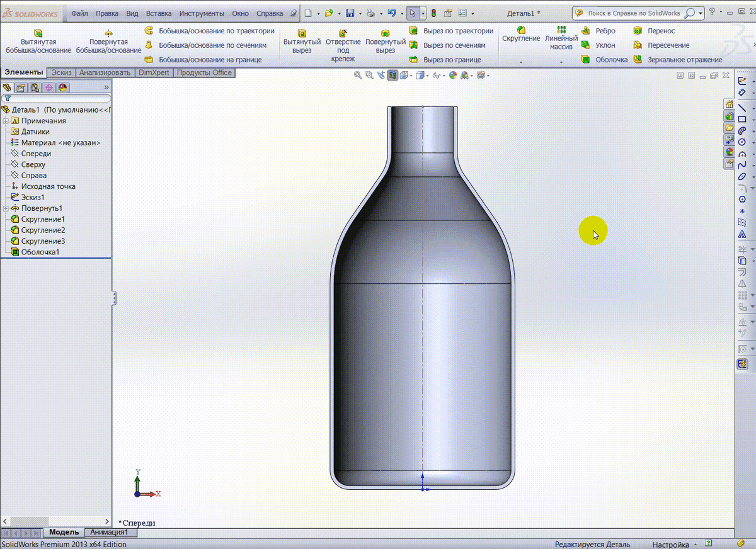This screenshot has height=549, width=756.
Task: Click Отверстие под крепеж tool
Action: click(343, 45)
